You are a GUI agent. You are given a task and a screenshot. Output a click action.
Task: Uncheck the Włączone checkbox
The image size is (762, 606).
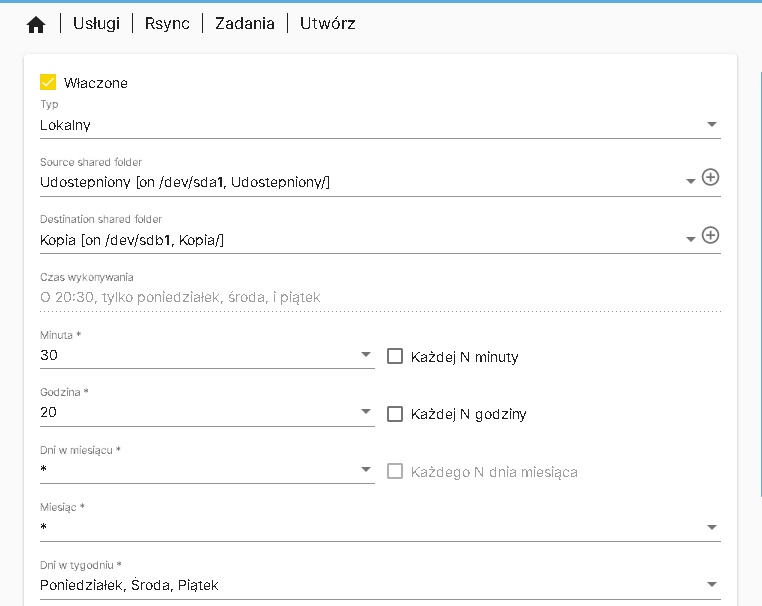click(x=48, y=83)
